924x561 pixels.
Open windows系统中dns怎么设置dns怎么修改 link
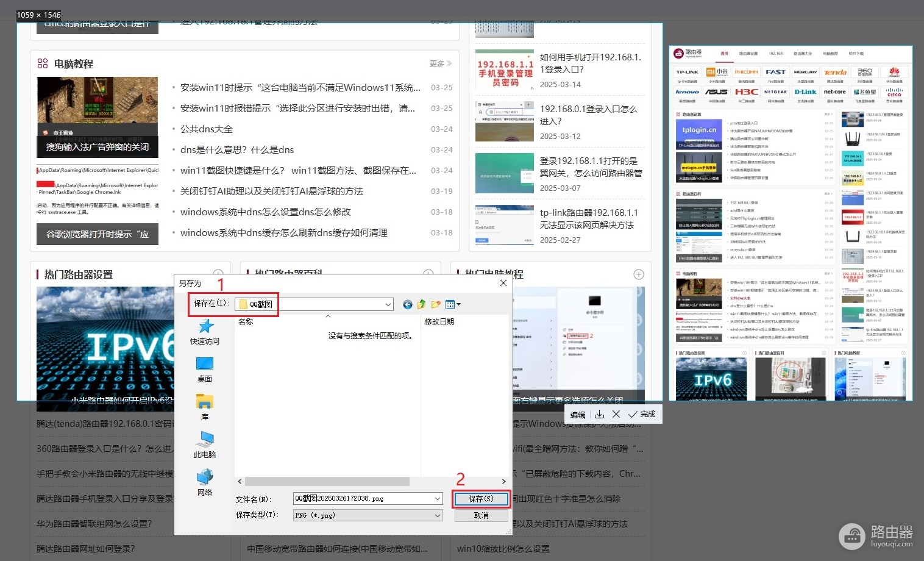coord(266,212)
